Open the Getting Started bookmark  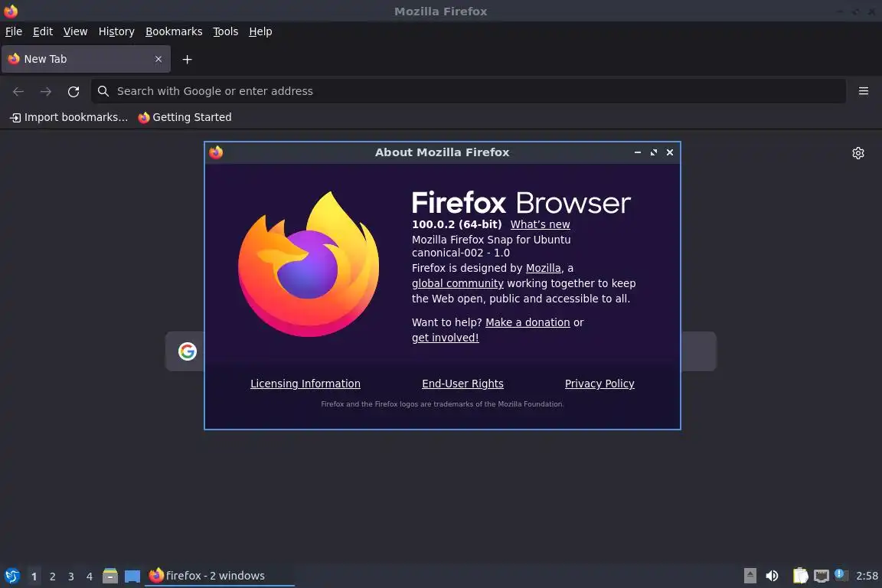pyautogui.click(x=185, y=117)
